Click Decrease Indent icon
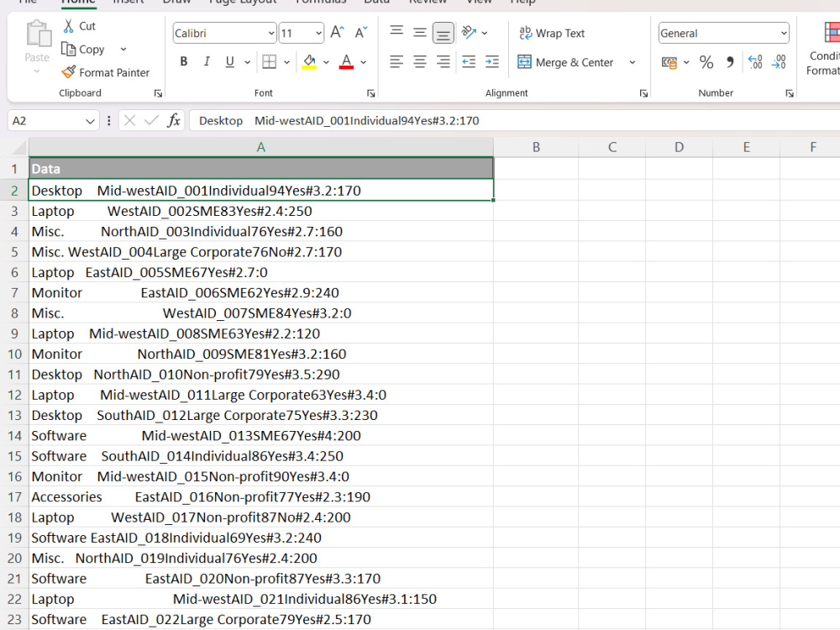This screenshot has height=630, width=840. [469, 61]
